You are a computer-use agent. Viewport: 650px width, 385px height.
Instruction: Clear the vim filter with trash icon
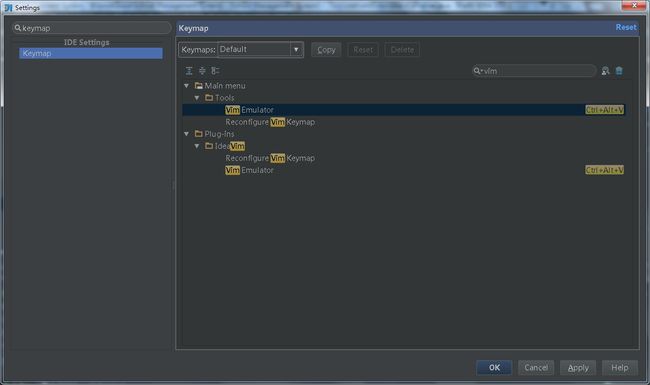pos(619,71)
